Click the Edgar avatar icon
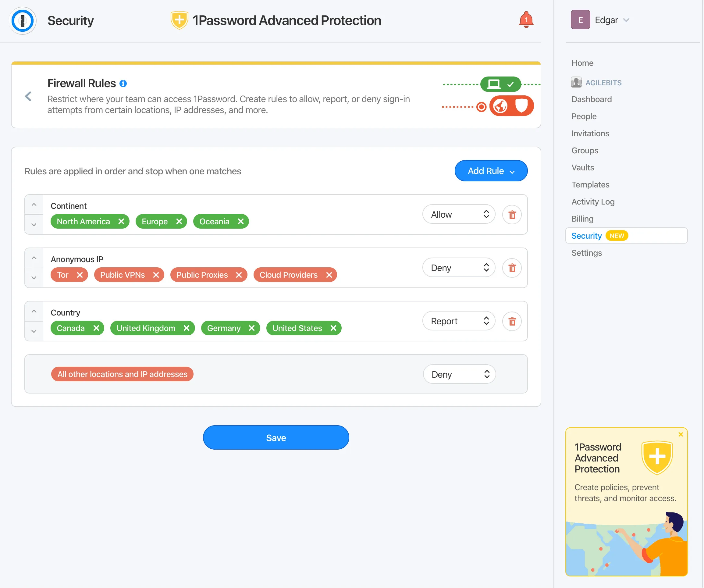The height and width of the screenshot is (588, 704). coord(580,20)
